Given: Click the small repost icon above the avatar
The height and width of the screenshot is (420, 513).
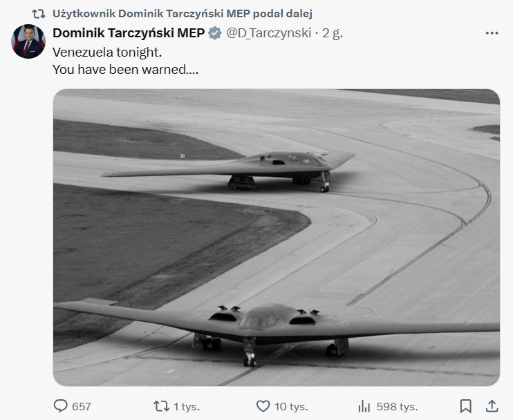Looking at the screenshot, I should [x=39, y=13].
